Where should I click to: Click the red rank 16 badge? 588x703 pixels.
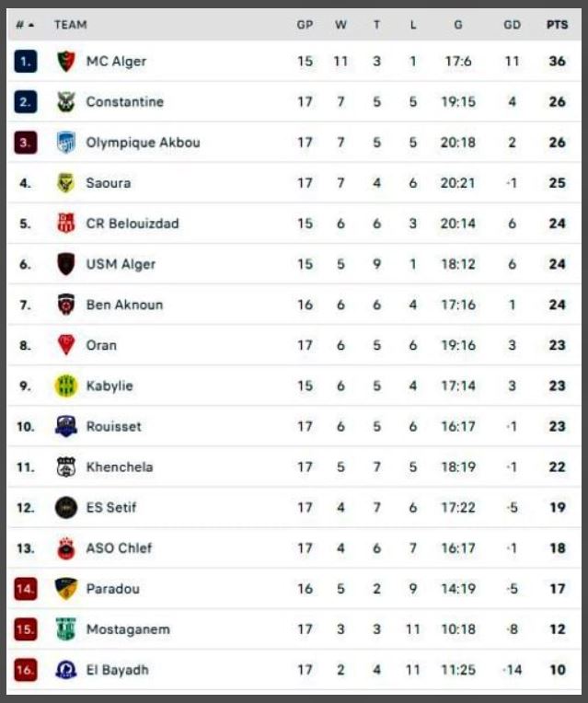pyautogui.click(x=26, y=670)
